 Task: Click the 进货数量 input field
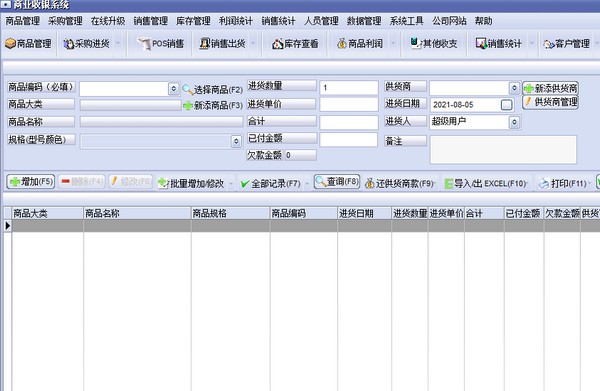click(349, 88)
